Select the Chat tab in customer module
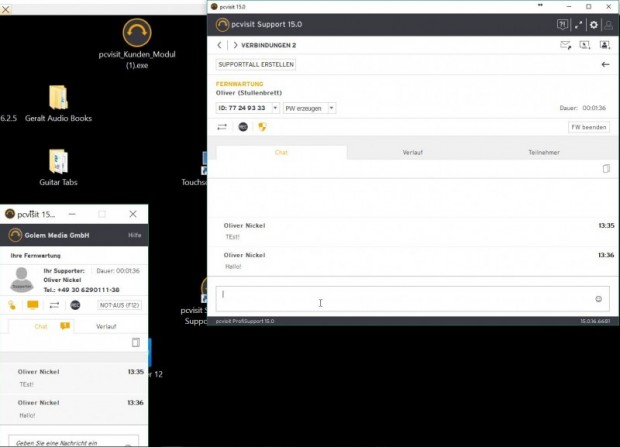620x447 pixels. pyautogui.click(x=41, y=326)
